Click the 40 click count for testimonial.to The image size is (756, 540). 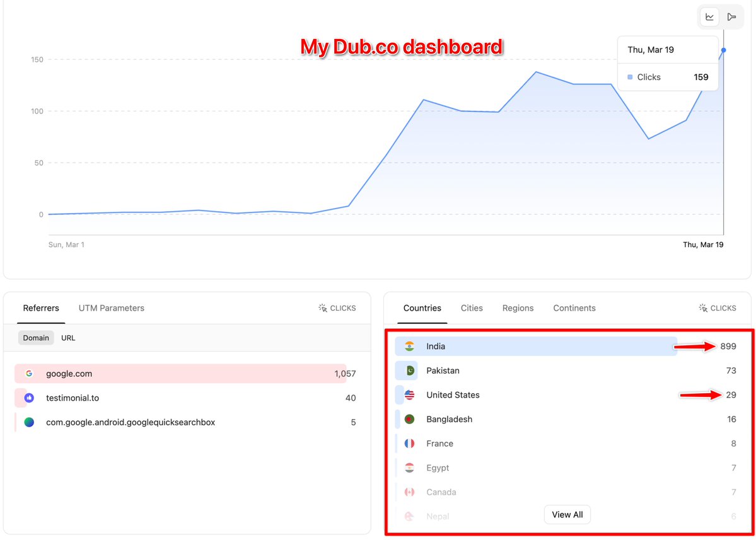pyautogui.click(x=351, y=398)
